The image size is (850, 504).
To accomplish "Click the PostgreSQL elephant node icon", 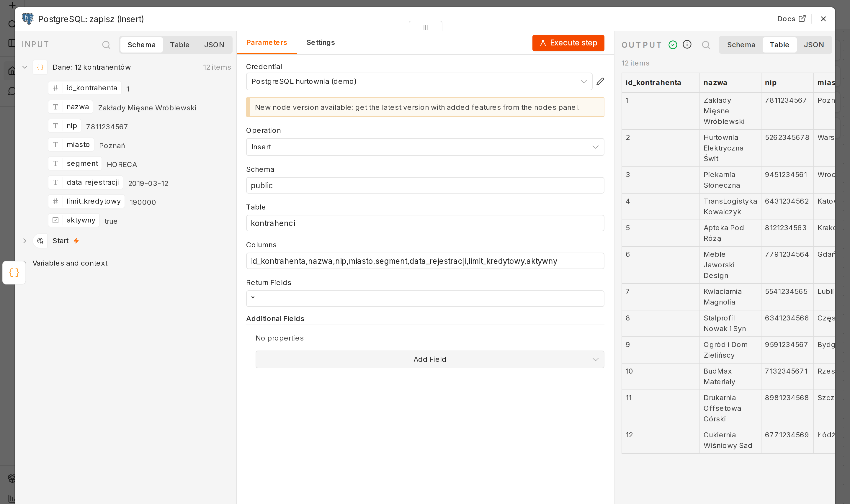I will 28,19.
